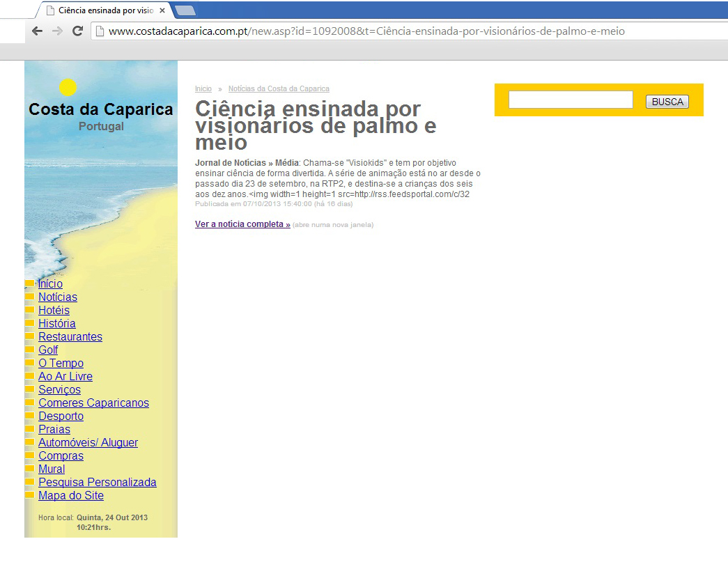Click the browser back arrow
Viewport: 728px width, 562px height.
[x=38, y=31]
